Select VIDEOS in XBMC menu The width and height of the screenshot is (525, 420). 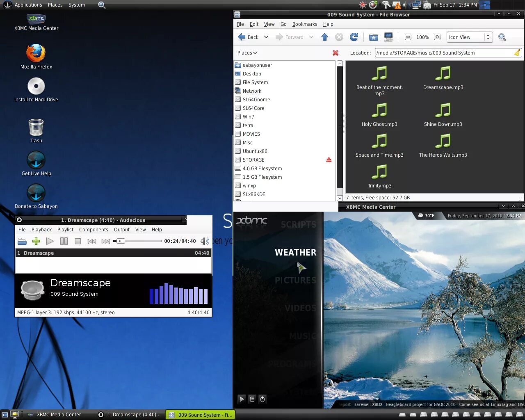coord(300,308)
